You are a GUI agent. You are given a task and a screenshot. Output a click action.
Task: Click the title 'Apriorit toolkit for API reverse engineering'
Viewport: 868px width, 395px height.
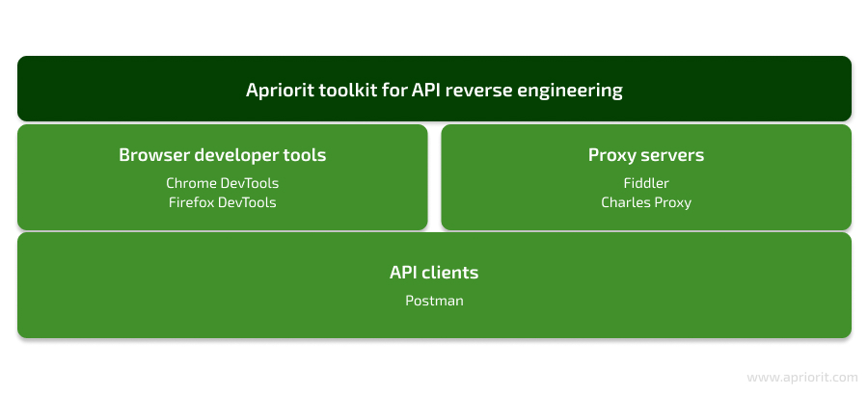click(x=434, y=90)
